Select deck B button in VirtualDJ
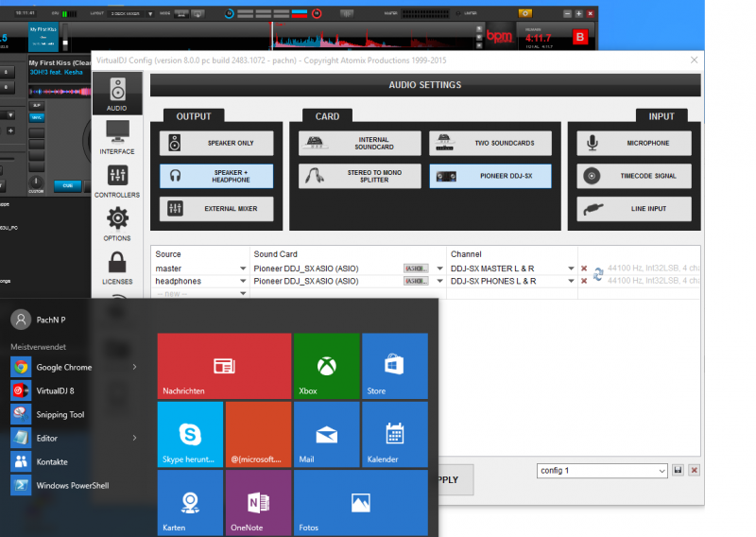Screen dimensions: 756x537 580,37
